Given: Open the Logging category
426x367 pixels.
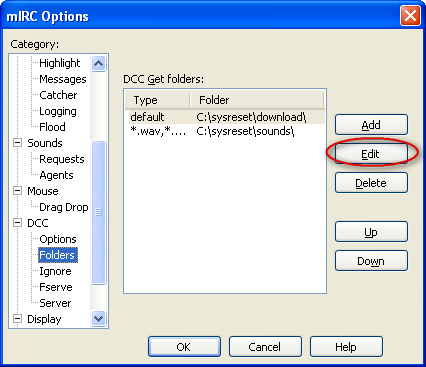Looking at the screenshot, I should 58,111.
